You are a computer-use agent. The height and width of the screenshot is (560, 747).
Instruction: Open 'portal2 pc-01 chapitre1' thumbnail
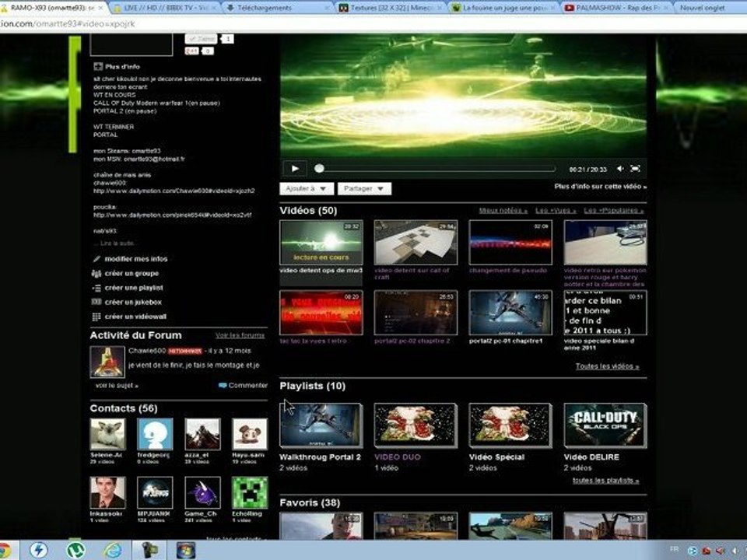510,313
